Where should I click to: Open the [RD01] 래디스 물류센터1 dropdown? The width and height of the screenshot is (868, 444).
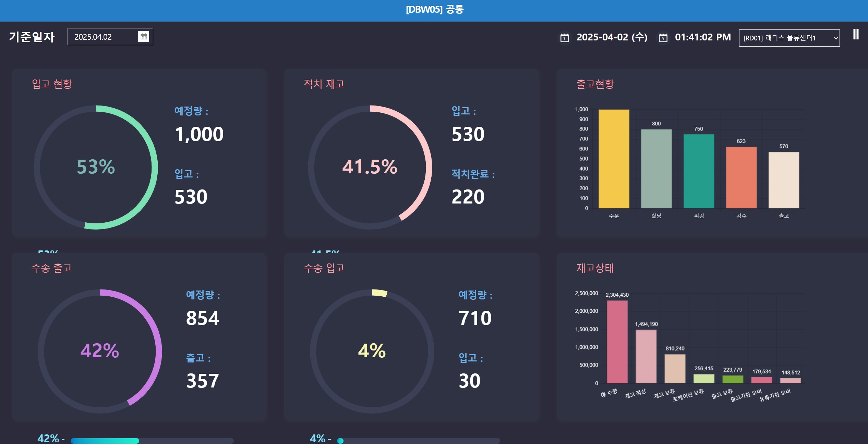click(789, 38)
